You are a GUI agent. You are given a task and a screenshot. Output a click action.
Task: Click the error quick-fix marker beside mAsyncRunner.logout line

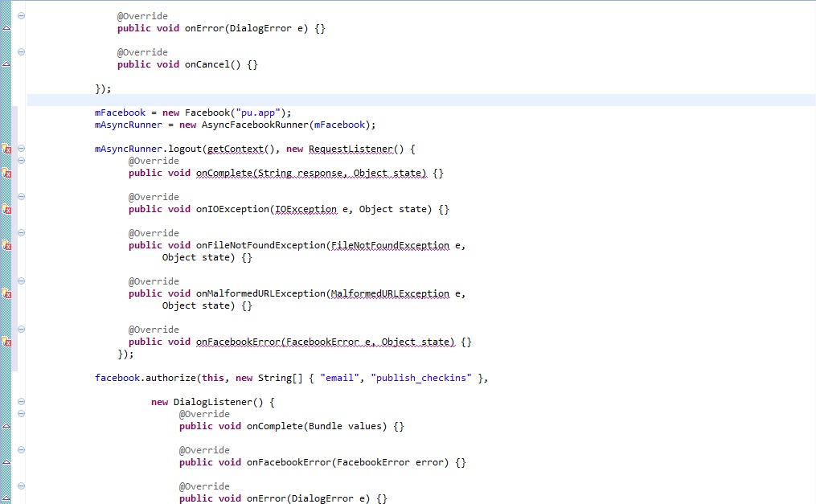[x=6, y=149]
